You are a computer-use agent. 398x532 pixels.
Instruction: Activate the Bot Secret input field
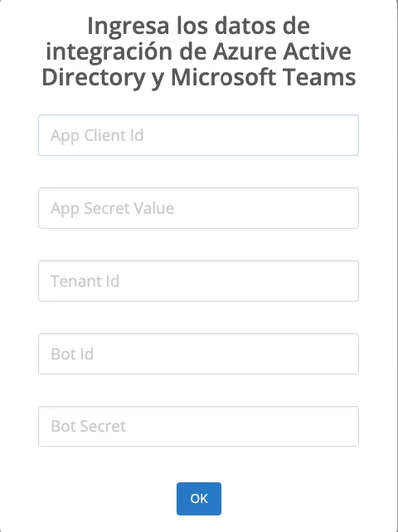pyautogui.click(x=198, y=426)
